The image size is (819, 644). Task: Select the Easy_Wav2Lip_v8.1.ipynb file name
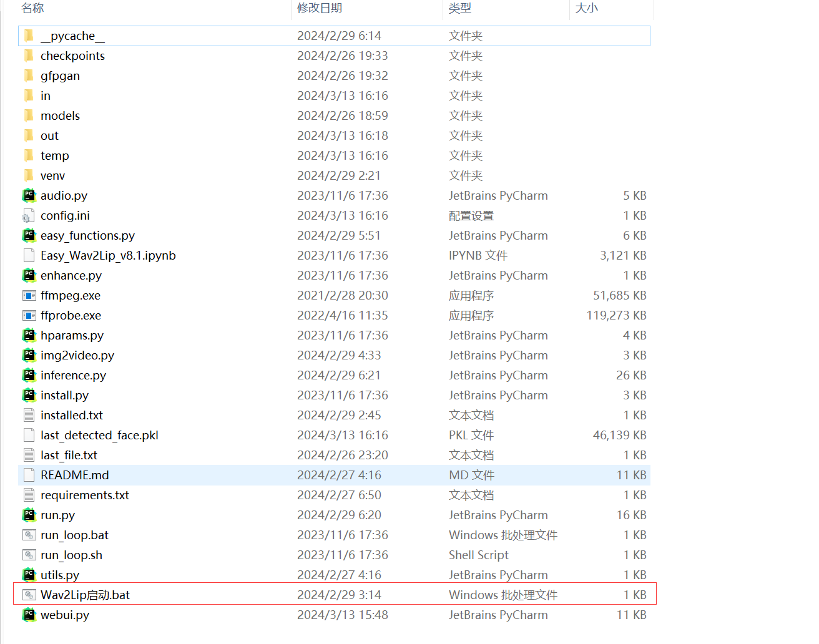click(x=109, y=255)
